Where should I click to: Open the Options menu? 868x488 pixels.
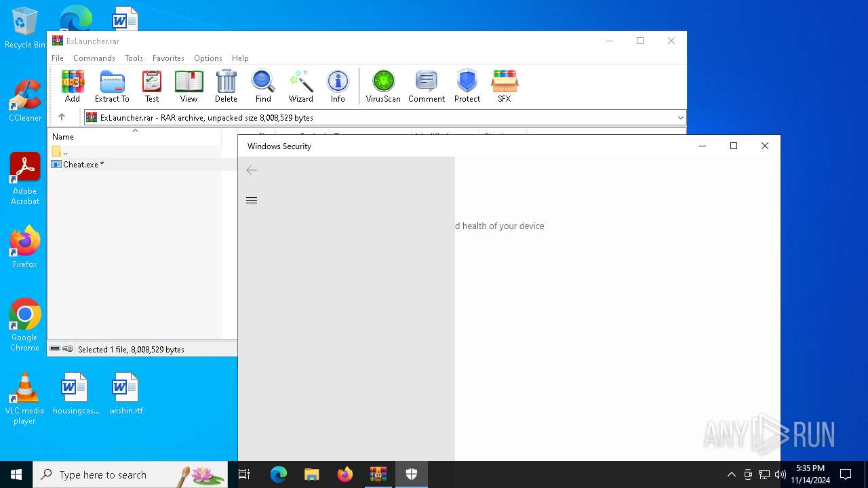point(208,58)
